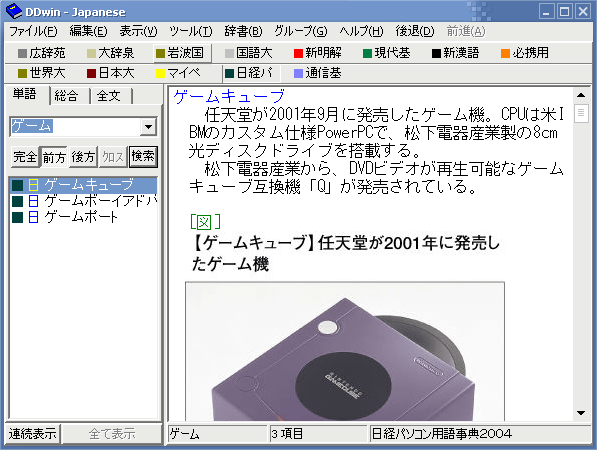597x450 pixels.
Task: Click the ゲームキューブ entry heading link
Action: coord(229,96)
